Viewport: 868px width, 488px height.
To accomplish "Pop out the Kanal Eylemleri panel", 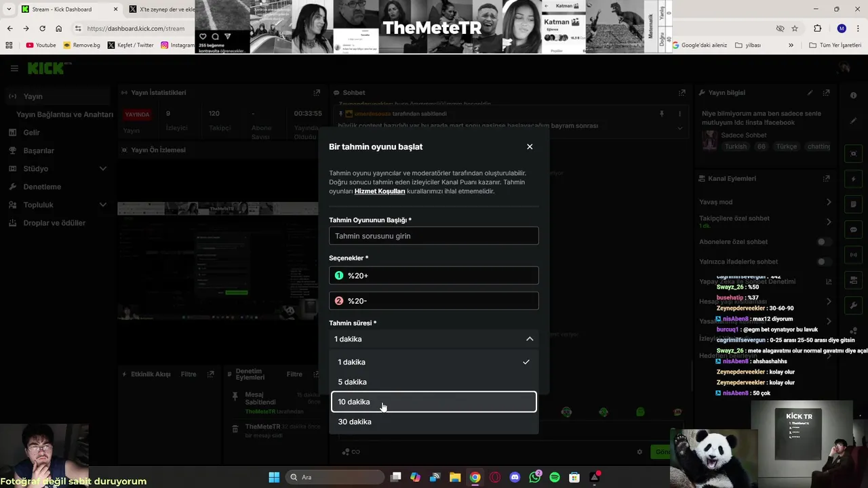I will [826, 178].
